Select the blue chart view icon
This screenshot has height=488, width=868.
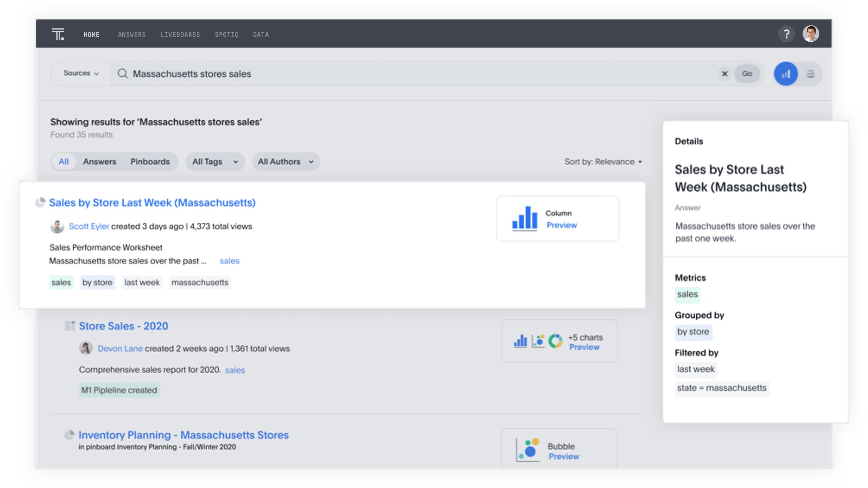[786, 74]
